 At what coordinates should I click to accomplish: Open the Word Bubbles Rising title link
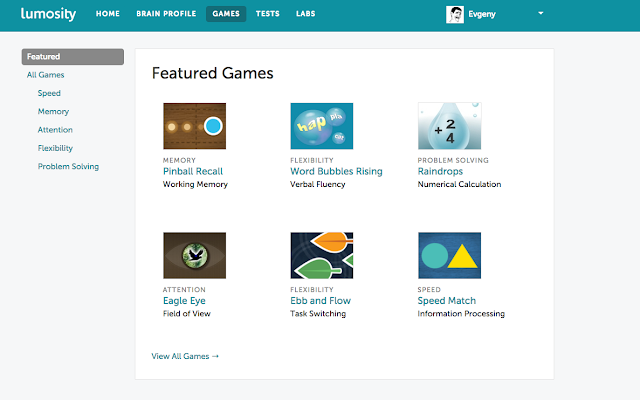[x=336, y=171]
